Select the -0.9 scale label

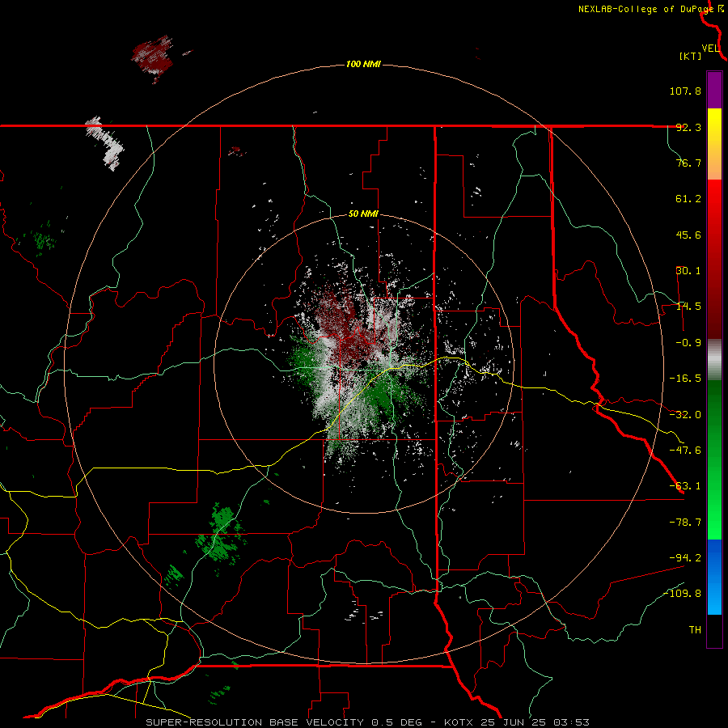[x=688, y=343]
